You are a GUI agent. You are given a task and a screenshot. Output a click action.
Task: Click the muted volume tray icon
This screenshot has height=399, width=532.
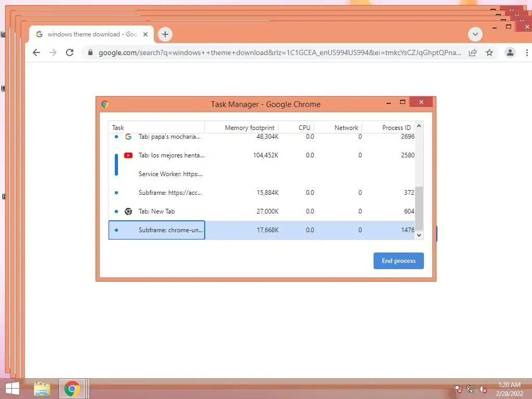coord(483,389)
